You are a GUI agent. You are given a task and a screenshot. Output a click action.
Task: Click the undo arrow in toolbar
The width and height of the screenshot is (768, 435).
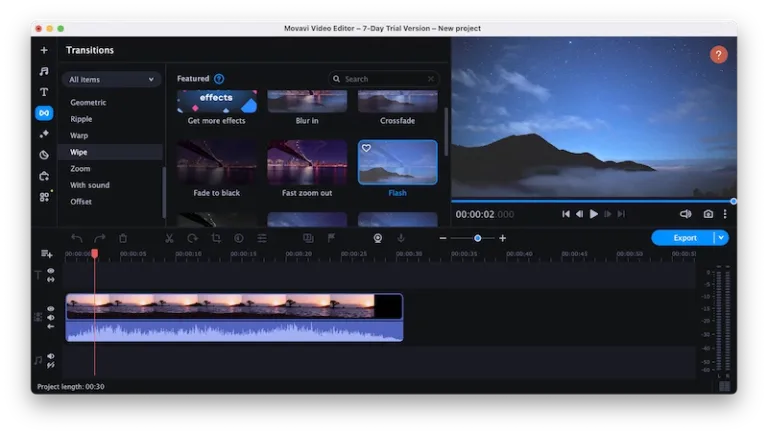click(x=77, y=238)
